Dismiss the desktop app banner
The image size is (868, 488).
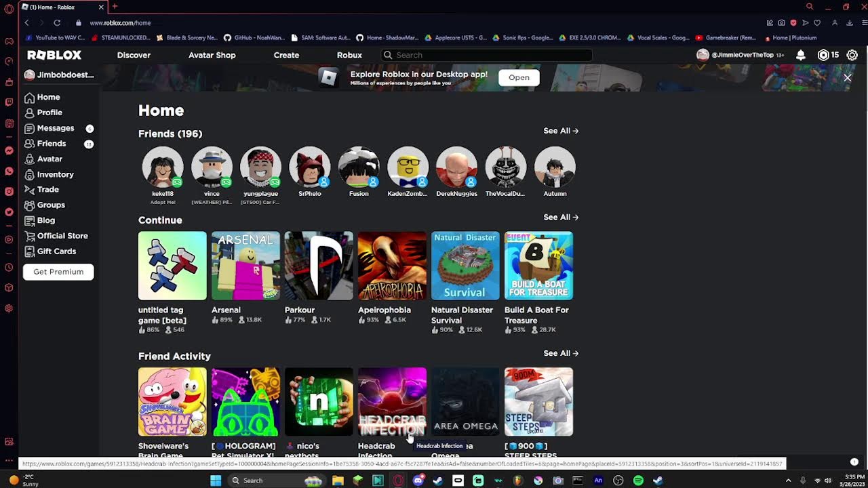coord(847,78)
